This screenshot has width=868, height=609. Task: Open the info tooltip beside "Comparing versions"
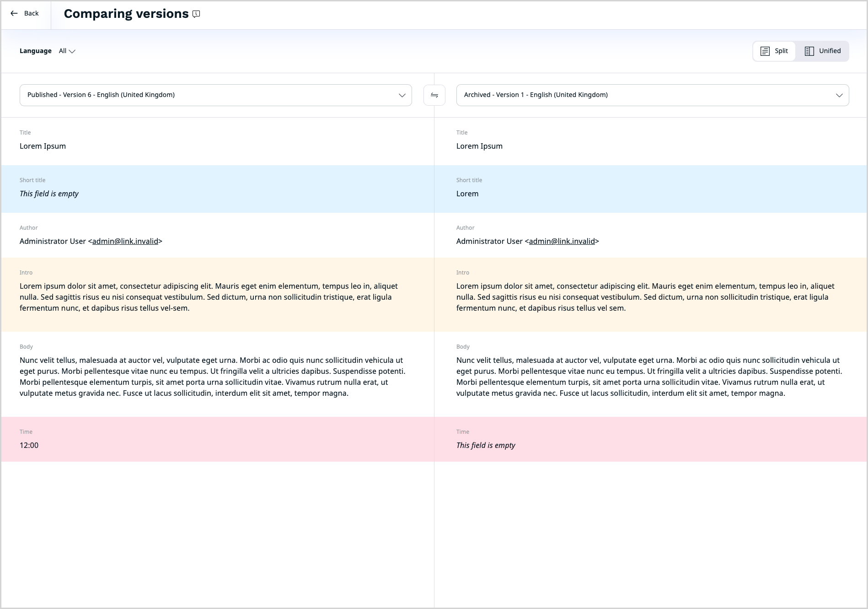[196, 14]
